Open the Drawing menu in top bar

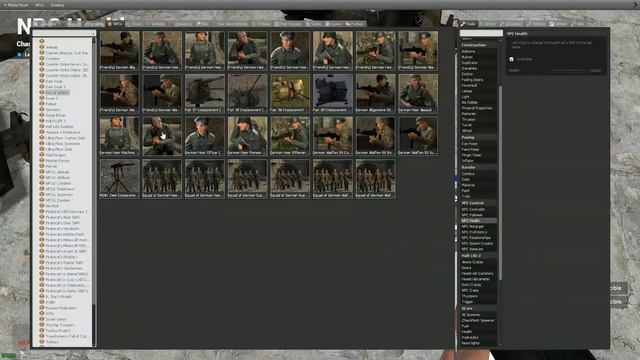pyautogui.click(x=57, y=5)
